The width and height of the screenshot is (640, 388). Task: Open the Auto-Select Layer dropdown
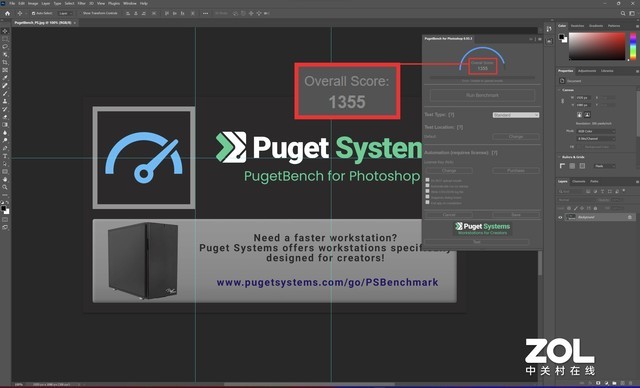[64, 13]
